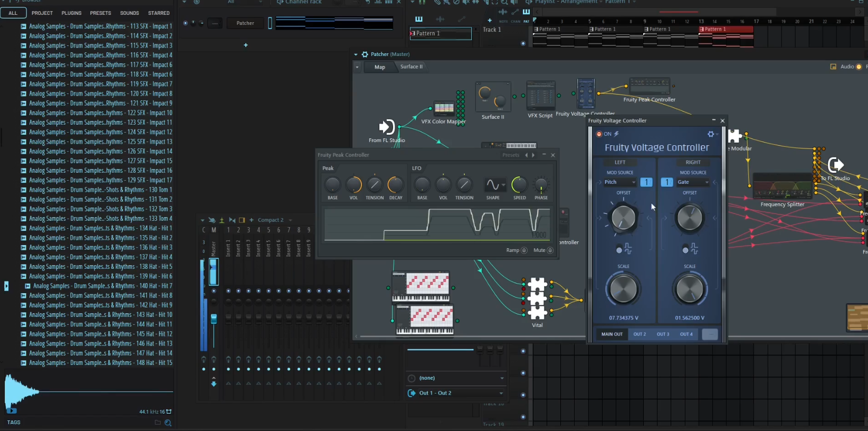Select the From FL Studio input node

click(386, 127)
